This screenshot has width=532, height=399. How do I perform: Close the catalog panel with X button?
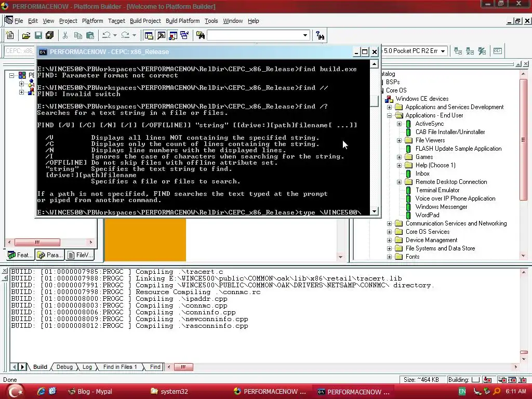(x=526, y=64)
